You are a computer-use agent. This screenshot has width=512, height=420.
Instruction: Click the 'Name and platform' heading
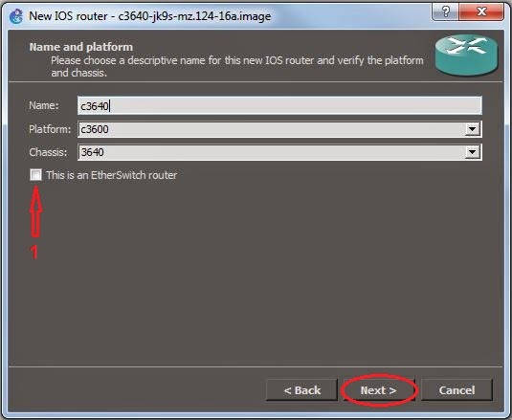pos(81,47)
